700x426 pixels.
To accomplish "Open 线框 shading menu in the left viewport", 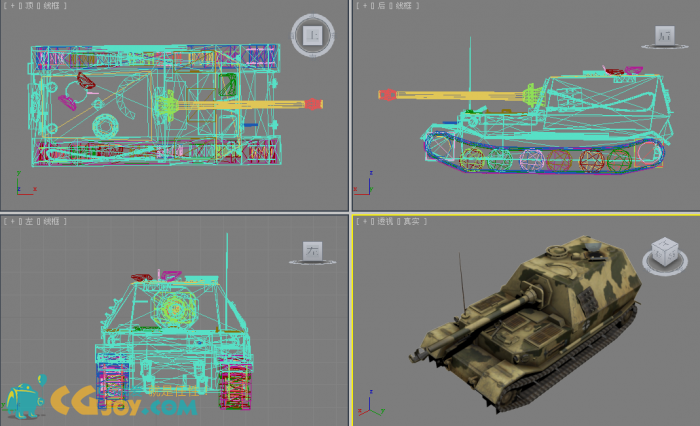I will pyautogui.click(x=52, y=220).
